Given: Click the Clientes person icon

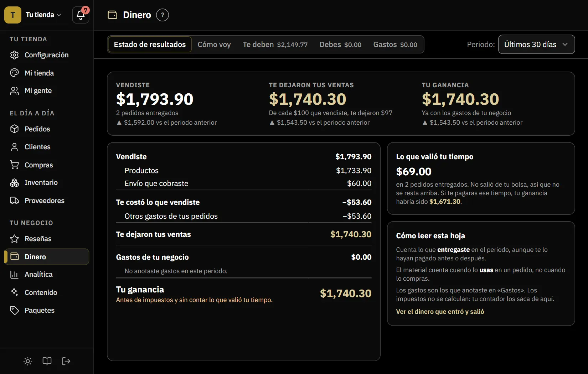Looking at the screenshot, I should [x=14, y=147].
